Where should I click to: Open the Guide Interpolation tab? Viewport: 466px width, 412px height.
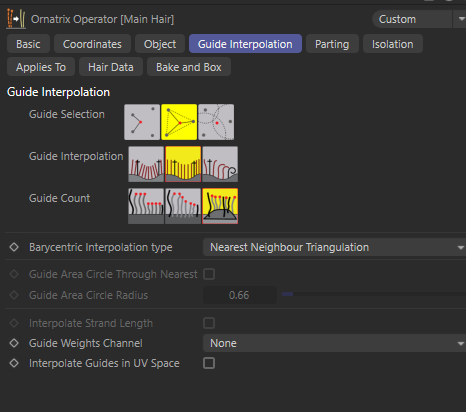245,44
